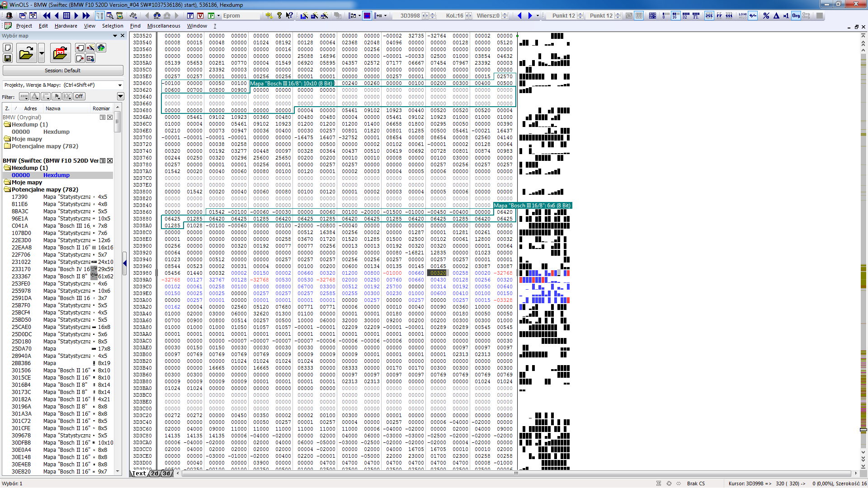Click the help question mark toolbar icon

[x=279, y=15]
